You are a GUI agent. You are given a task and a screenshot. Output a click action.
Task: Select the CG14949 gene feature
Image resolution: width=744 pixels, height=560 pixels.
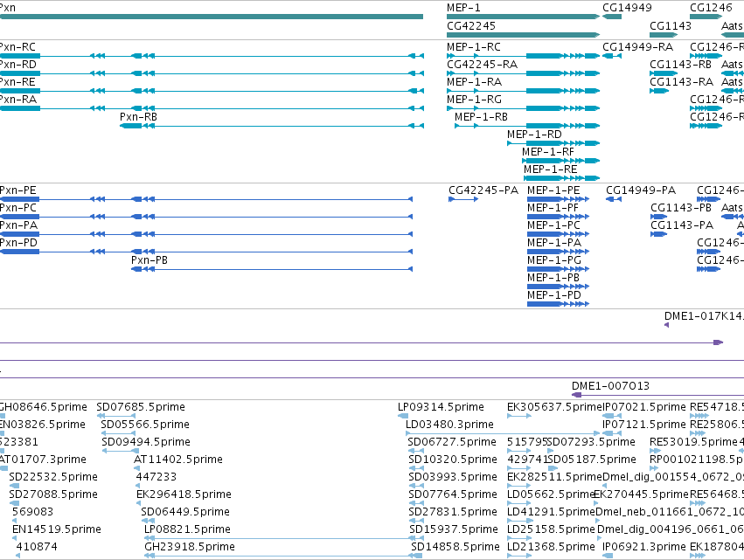[x=612, y=17]
